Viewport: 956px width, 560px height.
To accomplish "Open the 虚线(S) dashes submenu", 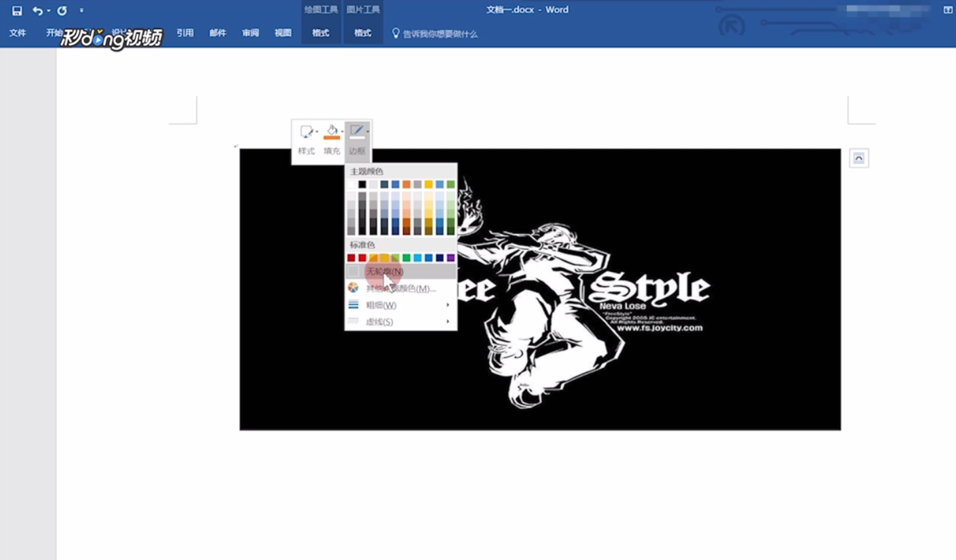I will 400,322.
